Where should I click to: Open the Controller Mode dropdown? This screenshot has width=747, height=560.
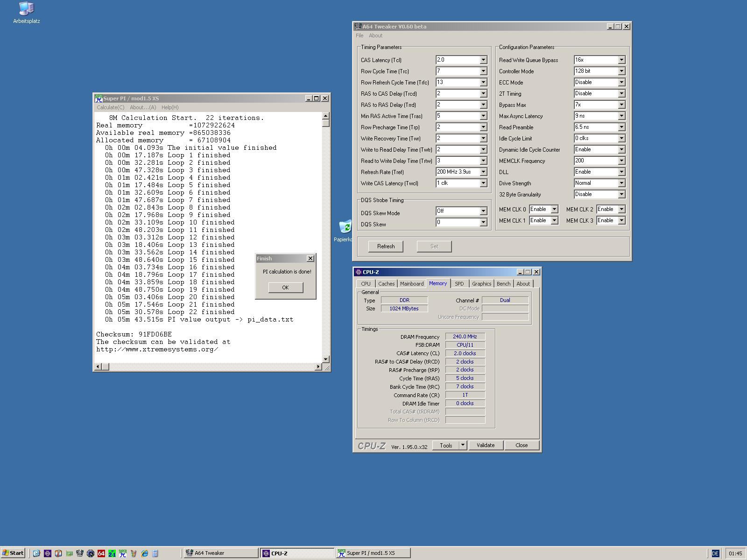point(621,71)
